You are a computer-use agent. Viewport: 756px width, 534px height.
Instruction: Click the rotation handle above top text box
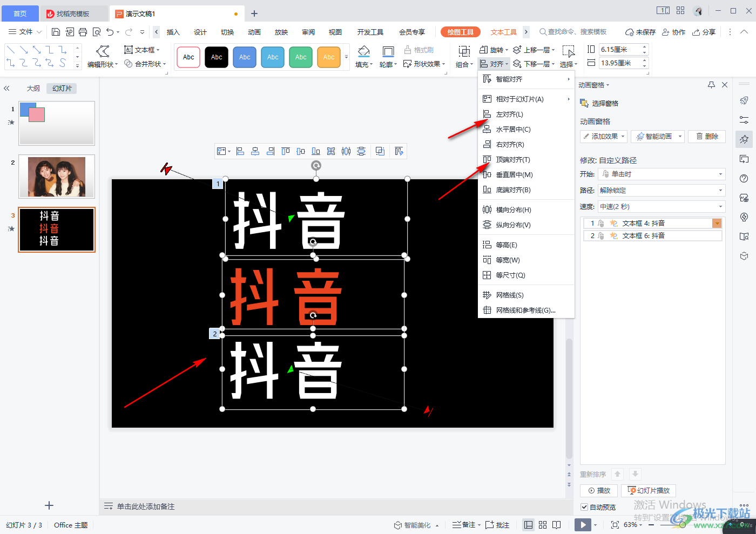[316, 165]
